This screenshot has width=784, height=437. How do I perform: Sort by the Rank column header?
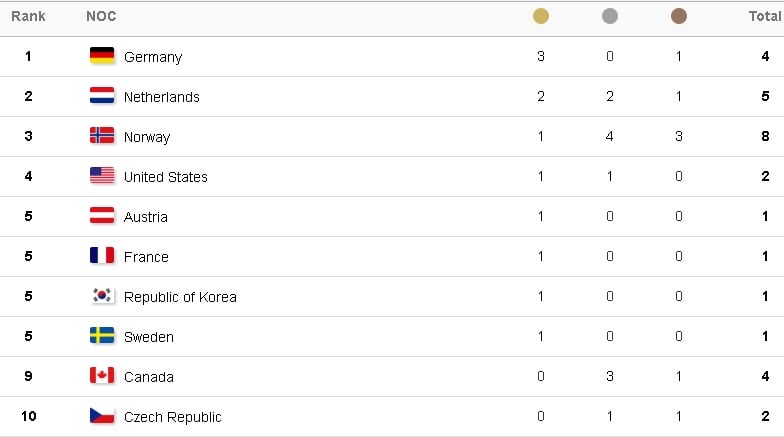[28, 16]
